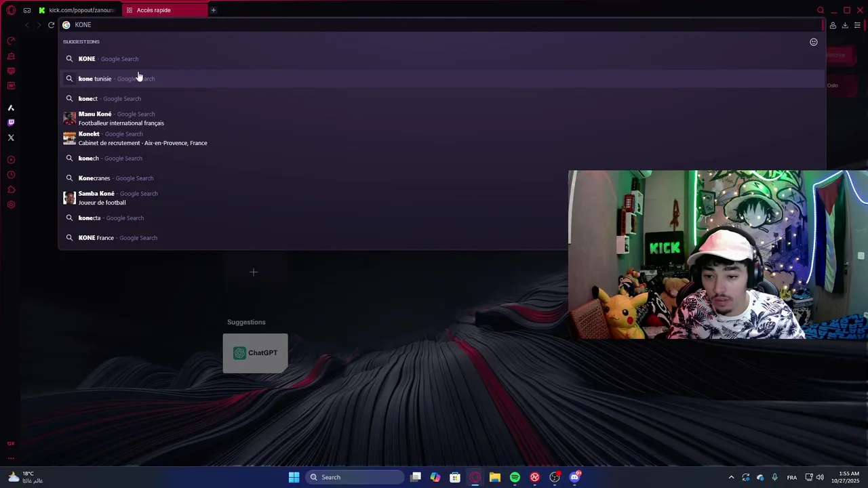This screenshot has height=488, width=868.
Task: Open GX Cleaner icon in sidebar
Action: point(11,56)
